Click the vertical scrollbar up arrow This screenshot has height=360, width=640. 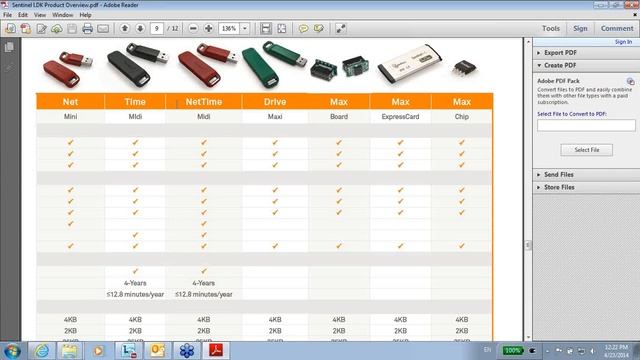pyautogui.click(x=528, y=42)
